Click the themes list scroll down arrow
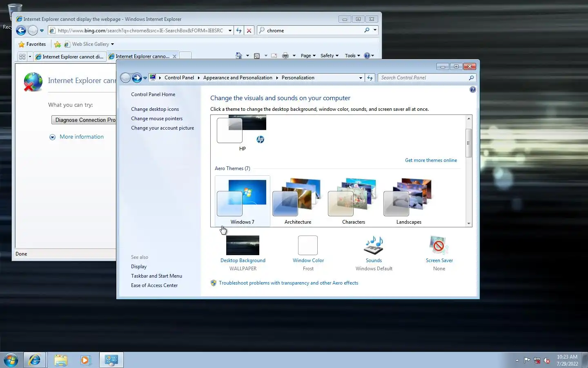The width and height of the screenshot is (588, 368). (x=468, y=223)
